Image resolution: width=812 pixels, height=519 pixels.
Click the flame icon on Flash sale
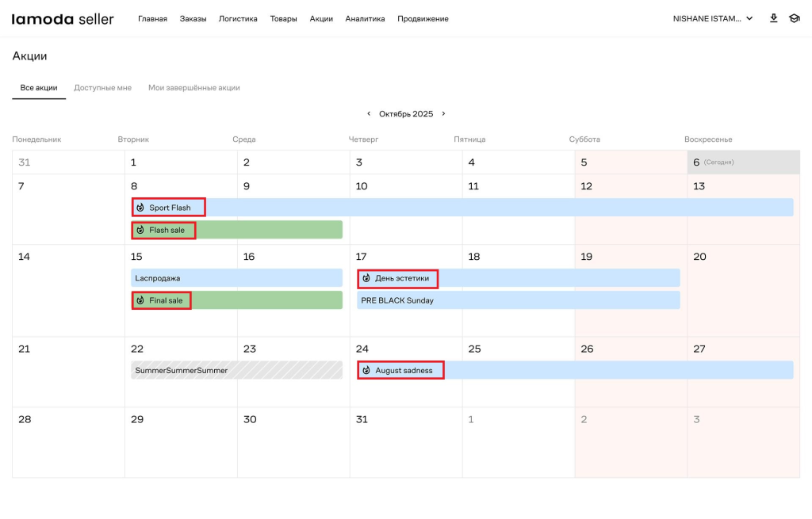coord(140,230)
